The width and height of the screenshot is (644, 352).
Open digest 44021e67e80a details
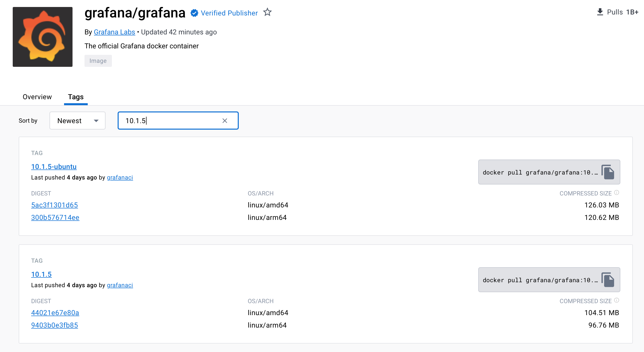(55, 313)
